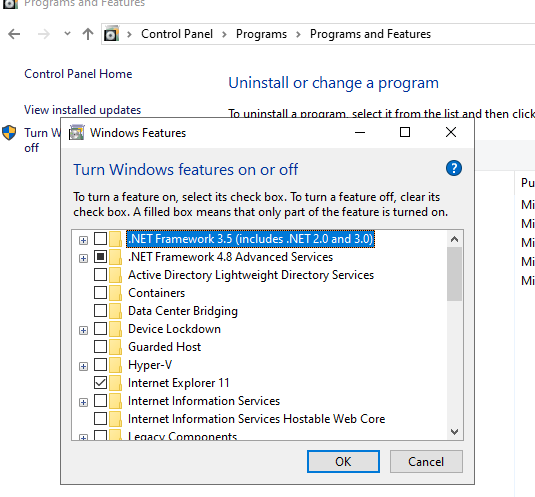
Task: Click the Forward arrow in Programs and Features
Action: pos(44,34)
